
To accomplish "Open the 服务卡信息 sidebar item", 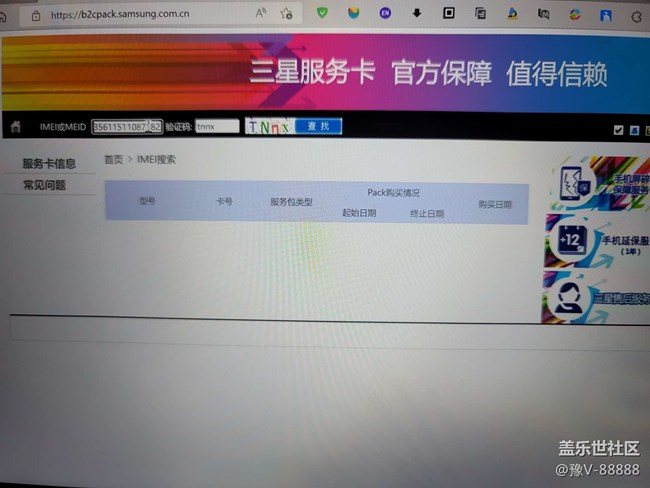I will pos(49,164).
